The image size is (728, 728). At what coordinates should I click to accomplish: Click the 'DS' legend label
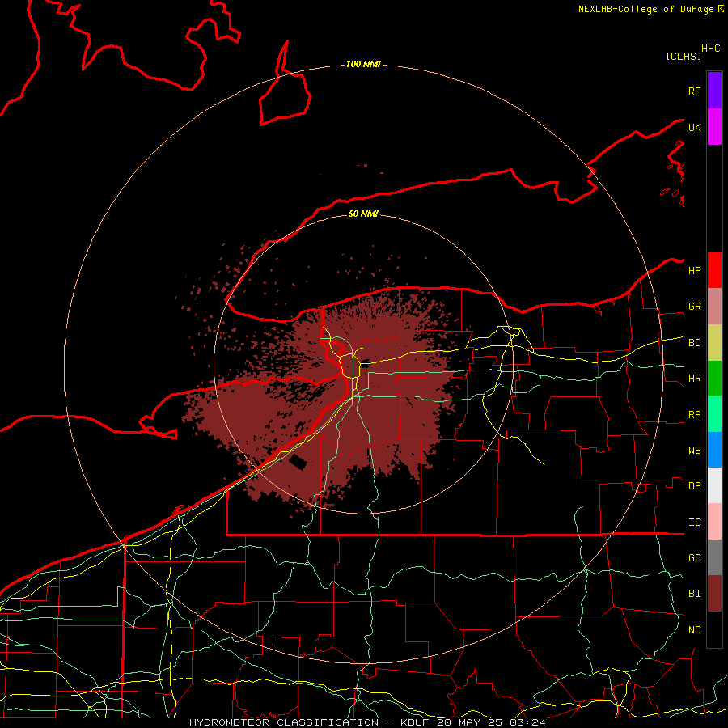[x=694, y=486]
